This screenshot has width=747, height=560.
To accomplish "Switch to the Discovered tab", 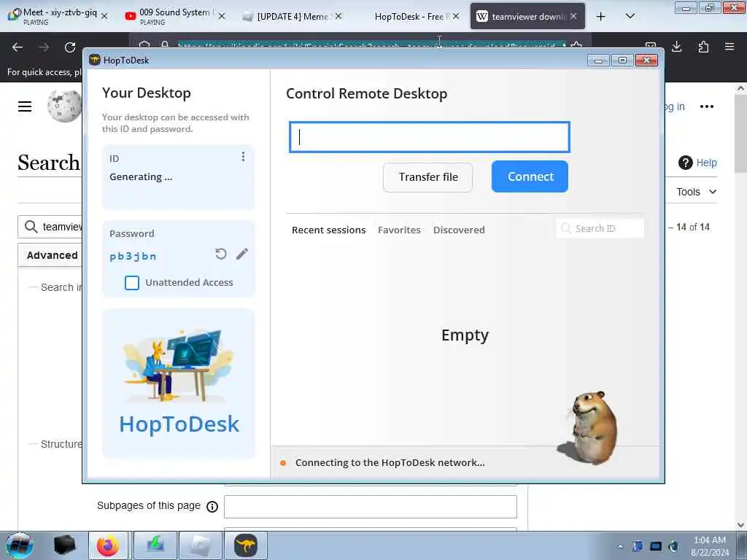I will click(x=459, y=230).
